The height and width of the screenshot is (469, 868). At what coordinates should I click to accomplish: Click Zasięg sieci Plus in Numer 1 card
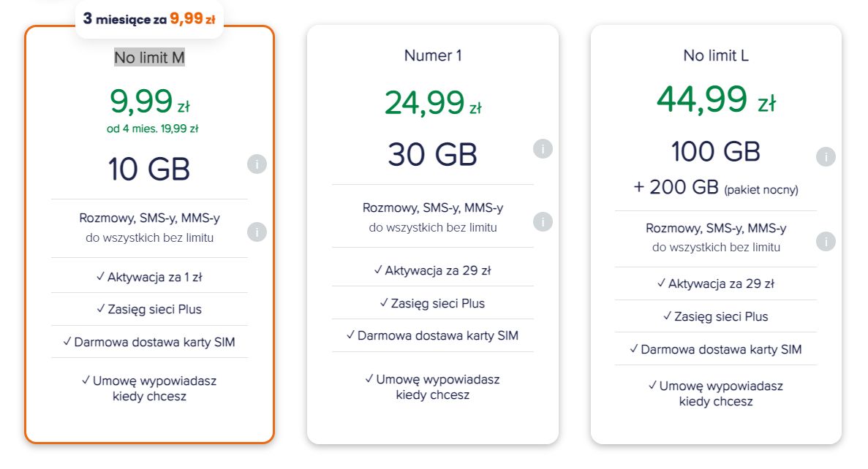click(x=432, y=303)
